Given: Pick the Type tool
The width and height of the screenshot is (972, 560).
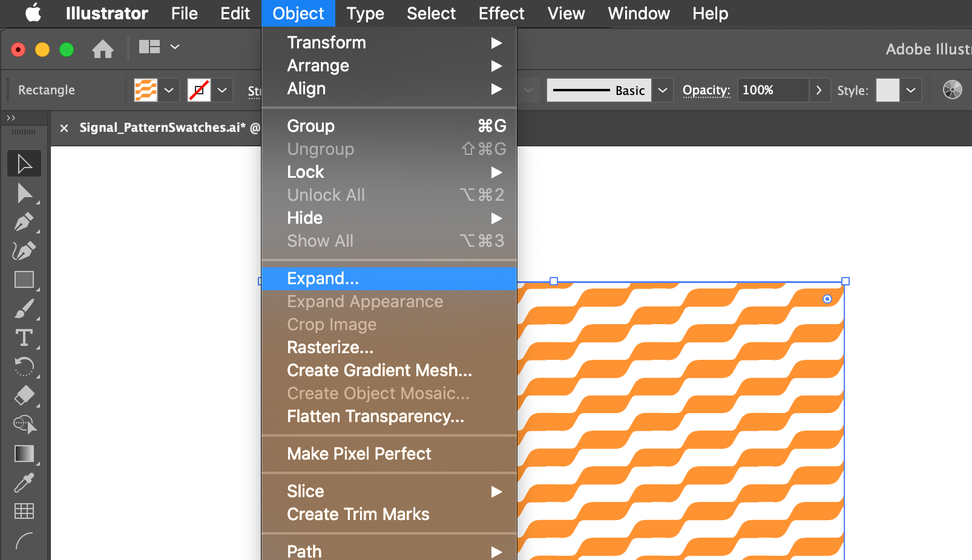Looking at the screenshot, I should pyautogui.click(x=24, y=337).
